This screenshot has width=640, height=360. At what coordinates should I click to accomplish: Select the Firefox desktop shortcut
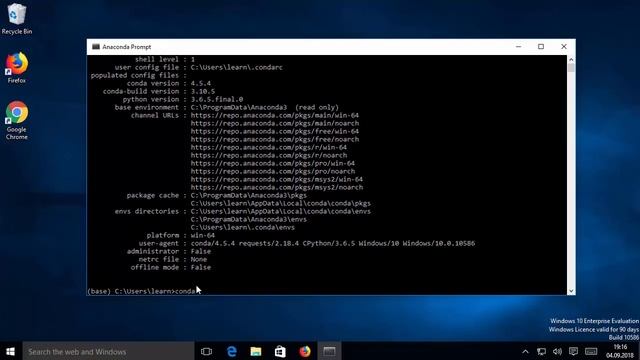16,68
